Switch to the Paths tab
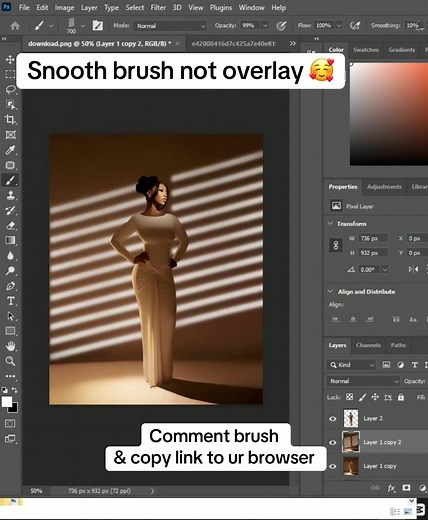The height and width of the screenshot is (520, 428). 398,345
